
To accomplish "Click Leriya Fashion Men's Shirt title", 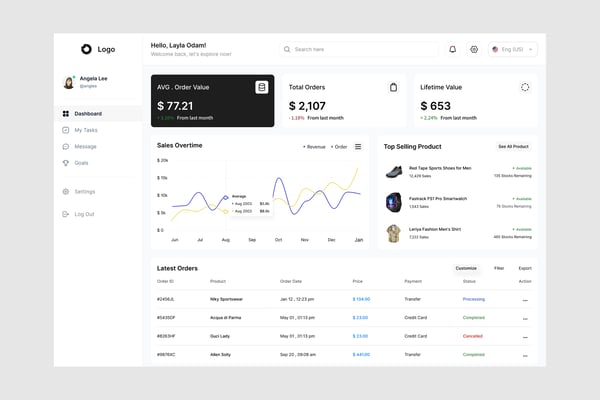I will pyautogui.click(x=435, y=229).
